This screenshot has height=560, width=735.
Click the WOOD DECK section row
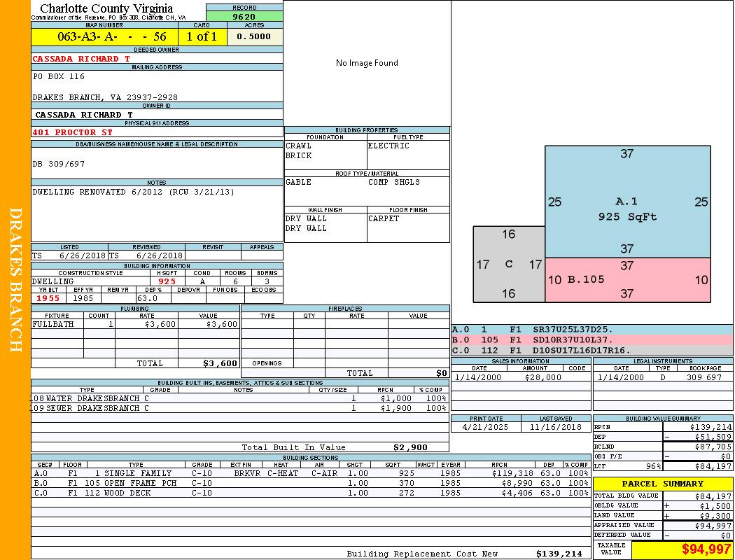click(x=311, y=493)
